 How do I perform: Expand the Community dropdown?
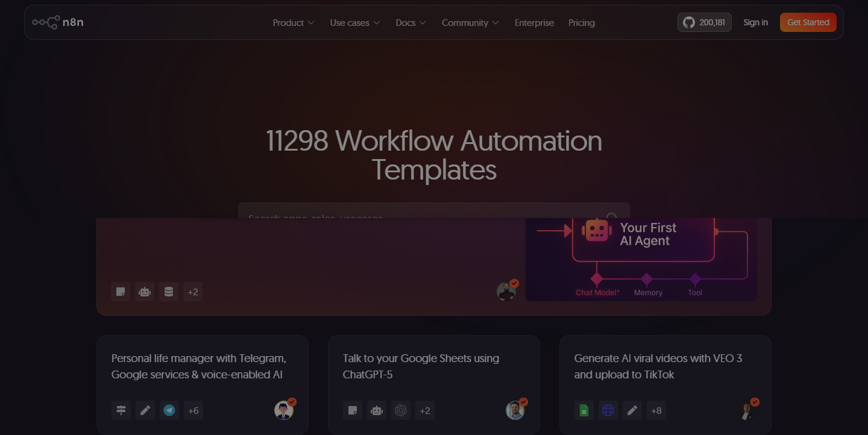pyautogui.click(x=470, y=22)
